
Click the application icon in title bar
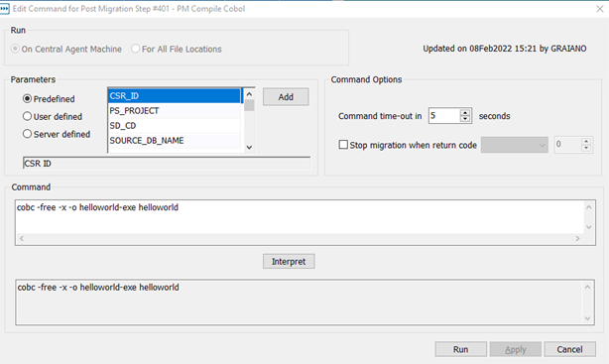(x=5, y=9)
